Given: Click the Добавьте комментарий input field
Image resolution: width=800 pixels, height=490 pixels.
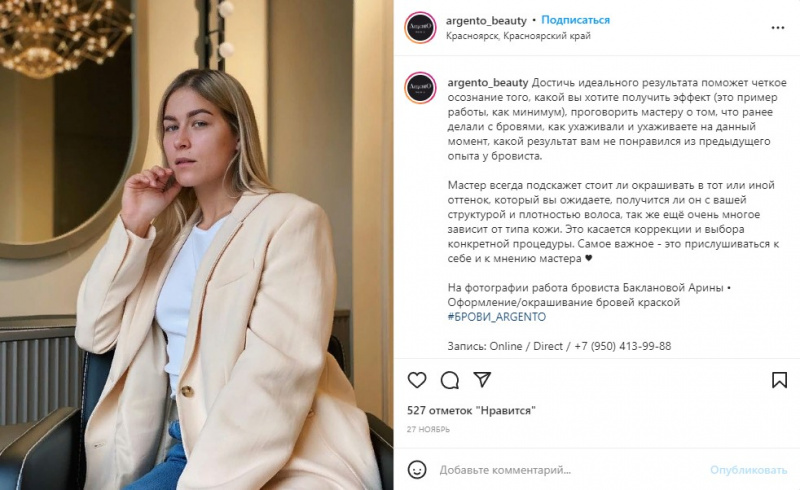Looking at the screenshot, I should pos(571,470).
